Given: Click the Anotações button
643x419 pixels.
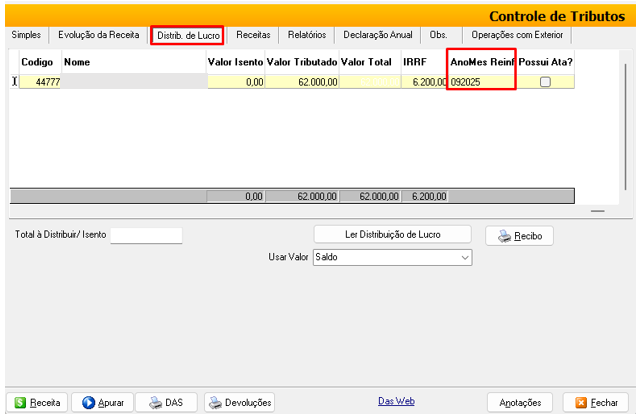Looking at the screenshot, I should [519, 402].
